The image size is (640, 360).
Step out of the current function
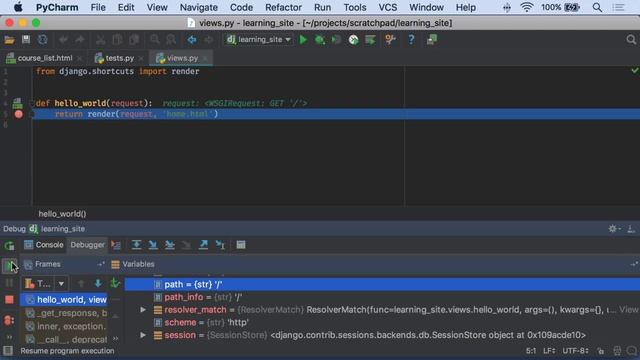click(x=203, y=245)
